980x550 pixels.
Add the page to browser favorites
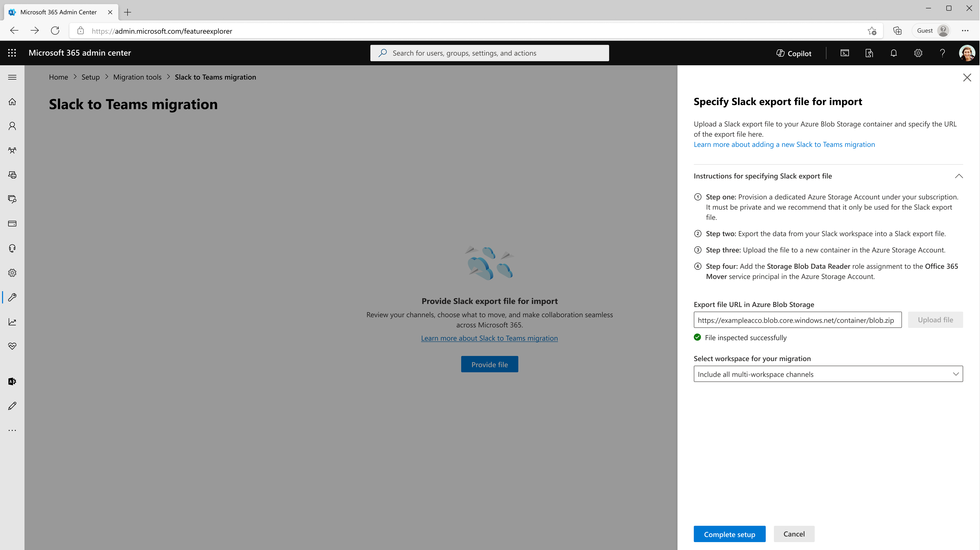click(872, 30)
